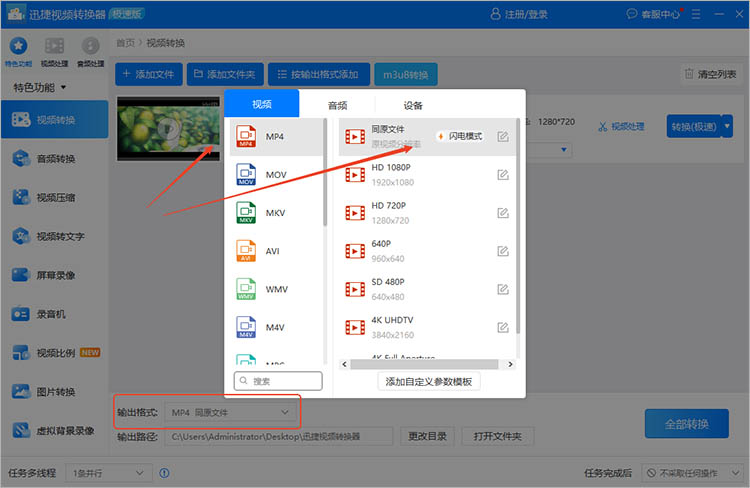The image size is (750, 488).
Task: Switch to the 设备 tab
Action: [x=413, y=105]
